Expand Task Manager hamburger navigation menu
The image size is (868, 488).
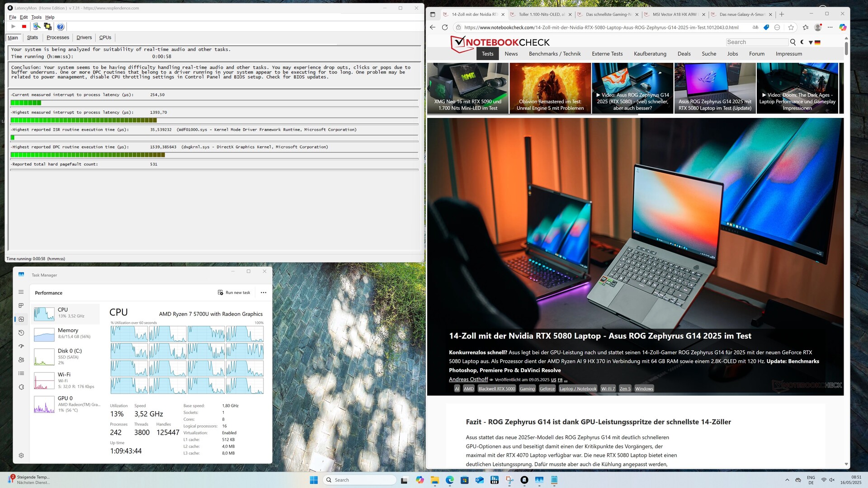(x=21, y=292)
